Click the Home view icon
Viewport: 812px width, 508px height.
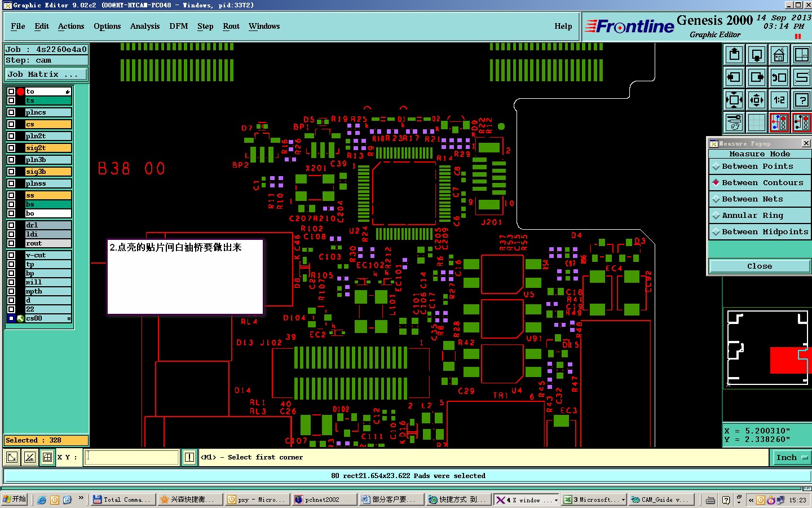point(779,55)
